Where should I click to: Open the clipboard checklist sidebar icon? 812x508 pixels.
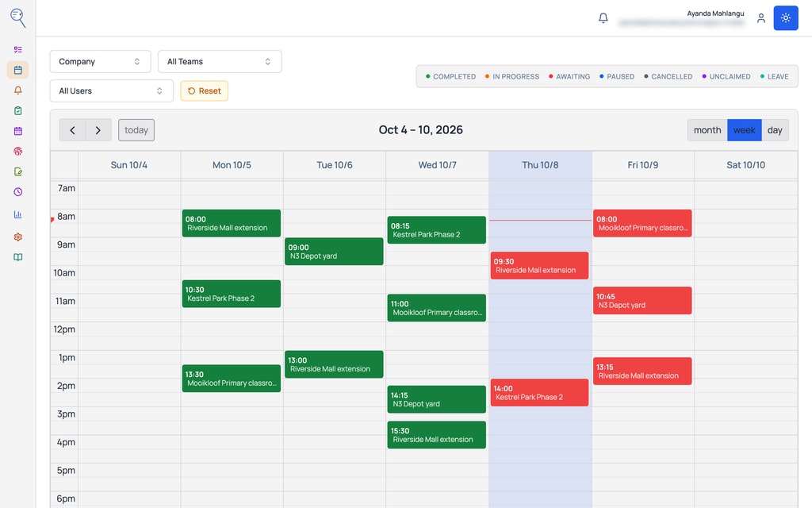[17, 110]
